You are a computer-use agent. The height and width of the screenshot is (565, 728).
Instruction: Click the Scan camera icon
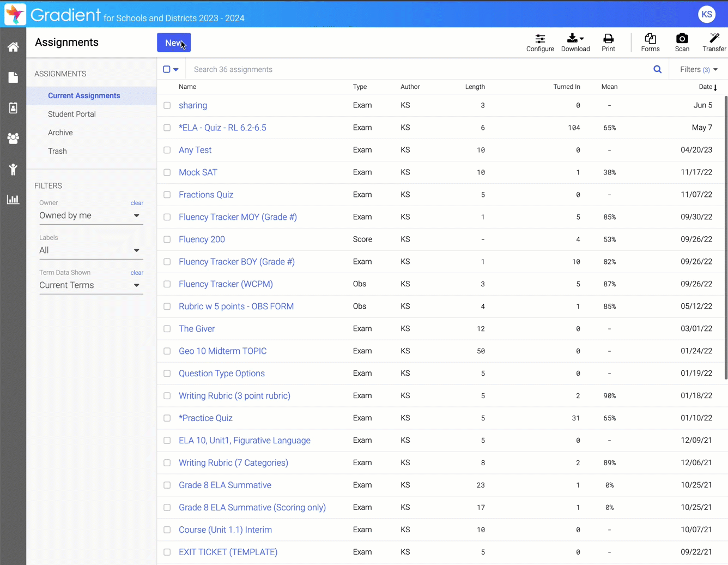682,43
